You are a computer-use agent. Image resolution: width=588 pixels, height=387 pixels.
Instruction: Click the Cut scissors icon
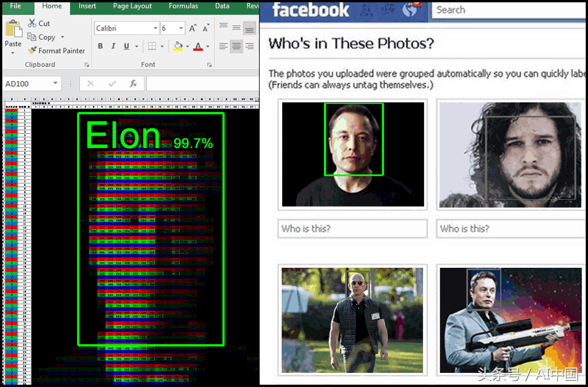coord(32,23)
